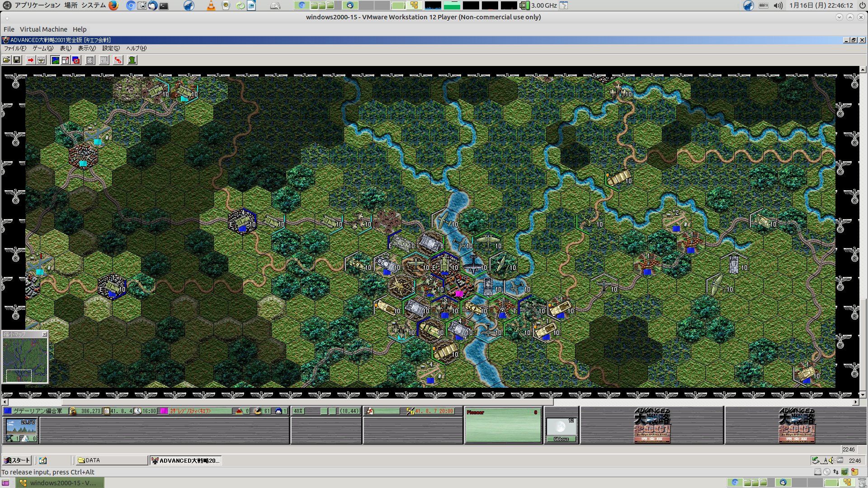
Task: Open the 設定(S) menu
Action: pyautogui.click(x=111, y=48)
